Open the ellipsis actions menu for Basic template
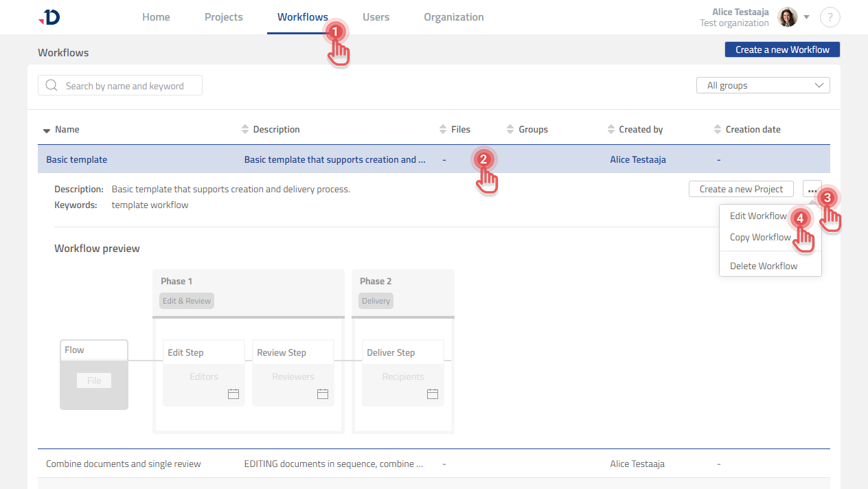868x489 pixels. click(x=812, y=189)
